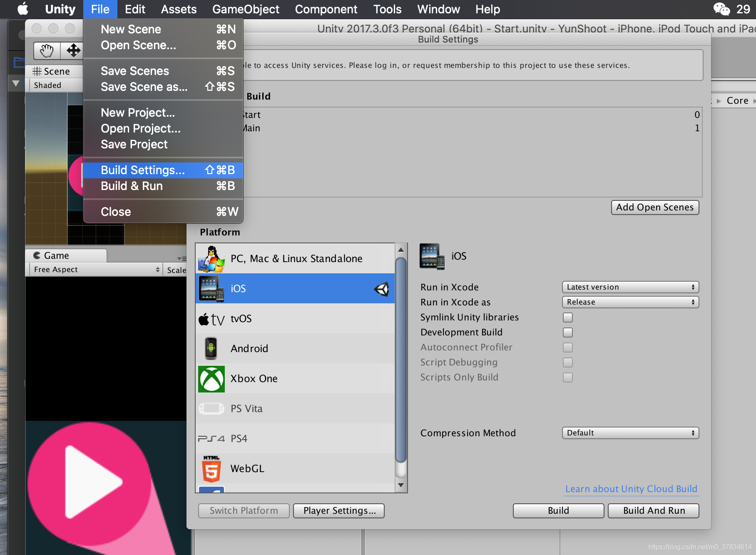Switch to the Scene tab
The image size is (756, 555).
coord(54,71)
